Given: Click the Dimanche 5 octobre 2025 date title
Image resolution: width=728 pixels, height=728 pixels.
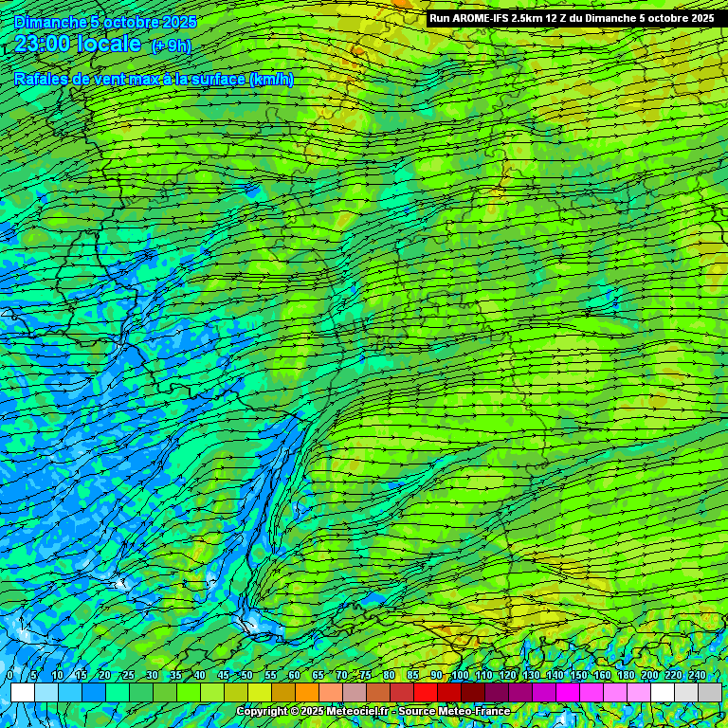Looking at the screenshot, I should coord(105,22).
